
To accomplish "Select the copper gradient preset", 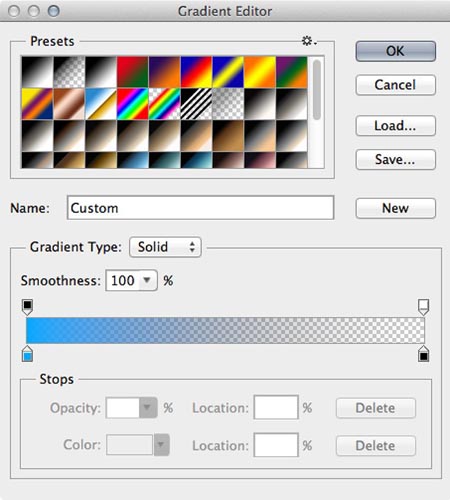I will pos(69,104).
